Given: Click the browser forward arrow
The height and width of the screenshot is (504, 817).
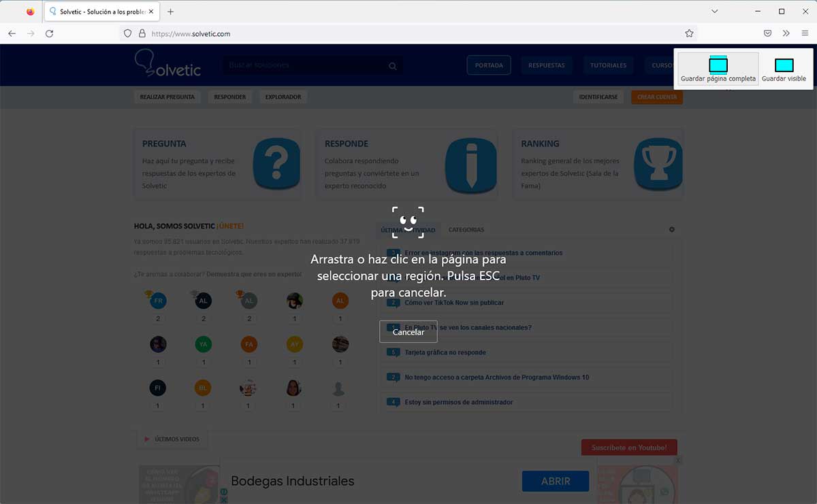Looking at the screenshot, I should tap(31, 33).
